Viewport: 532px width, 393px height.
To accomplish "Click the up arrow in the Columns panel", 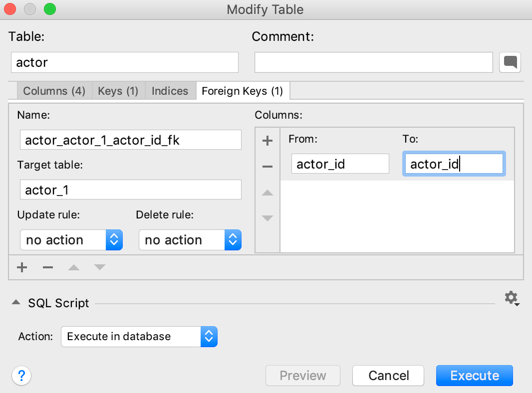I will coord(267,193).
